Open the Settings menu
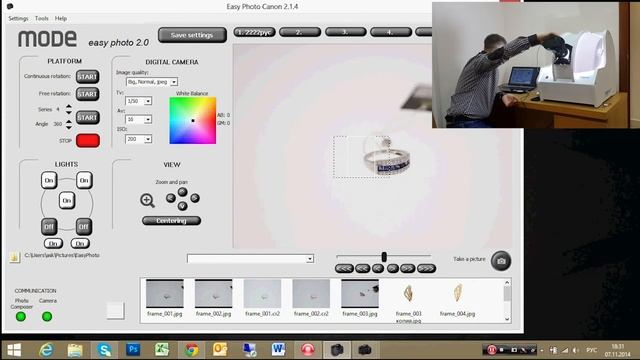This screenshot has height=360, width=640. point(18,18)
